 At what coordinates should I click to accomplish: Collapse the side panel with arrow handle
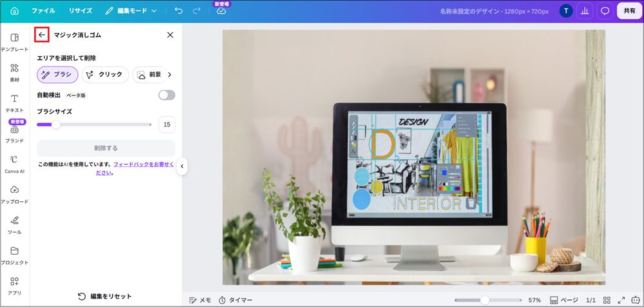tap(182, 166)
